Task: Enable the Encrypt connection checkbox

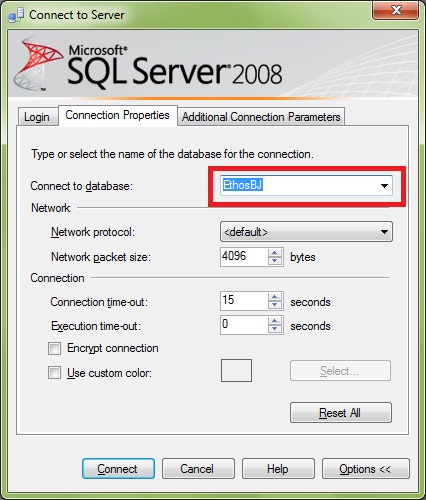Action: [x=54, y=349]
